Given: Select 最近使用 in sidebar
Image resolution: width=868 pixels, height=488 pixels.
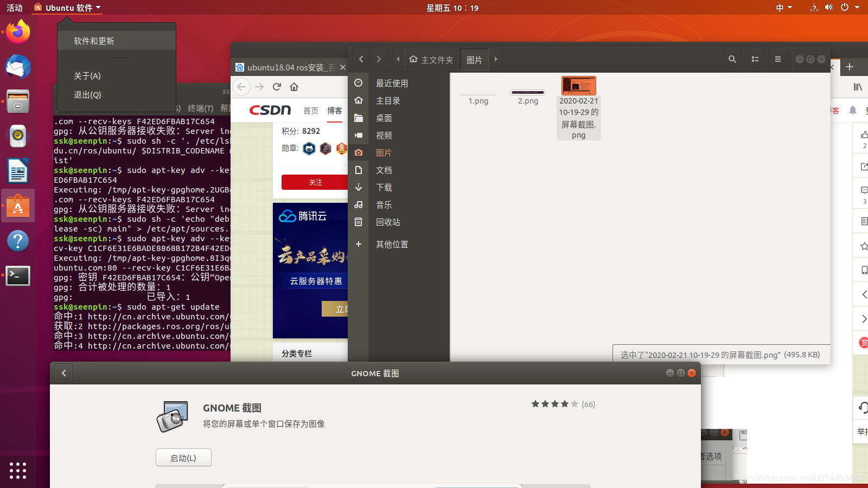Looking at the screenshot, I should 399,84.
